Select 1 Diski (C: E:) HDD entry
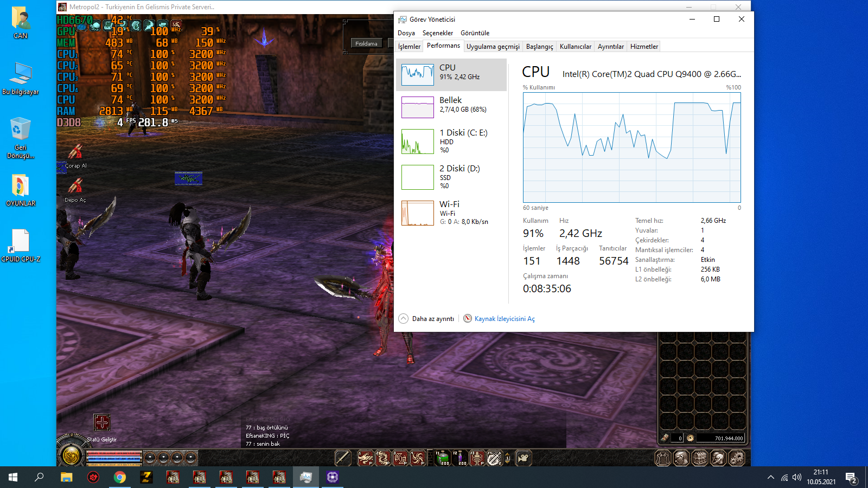This screenshot has width=868, height=488. pyautogui.click(x=451, y=142)
